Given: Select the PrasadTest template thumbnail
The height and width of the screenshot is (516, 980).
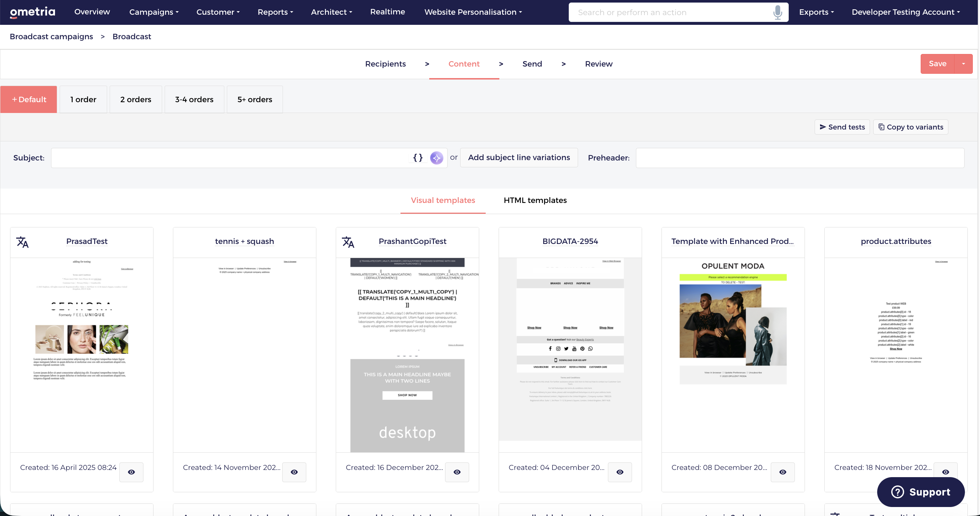Looking at the screenshot, I should 82,355.
